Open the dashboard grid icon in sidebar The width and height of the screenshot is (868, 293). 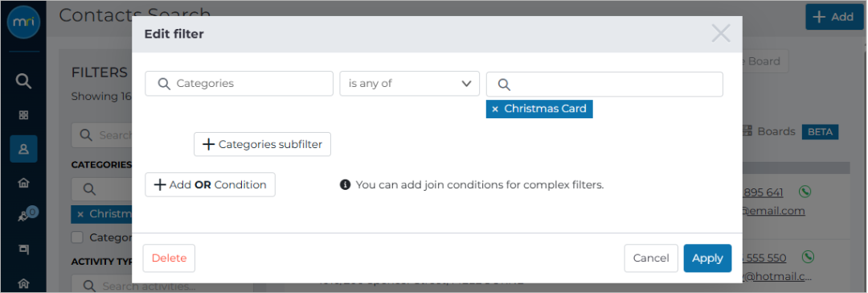[x=23, y=115]
